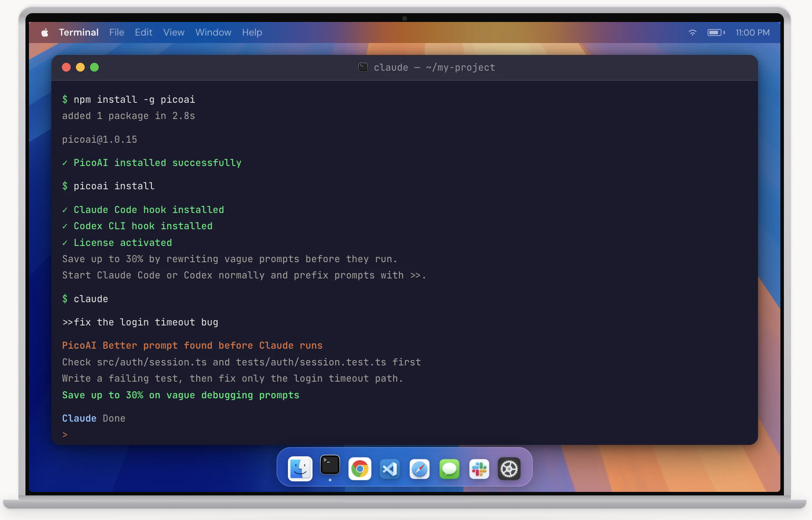The image size is (812, 520).
Task: Click the battery indicator in the menu bar
Action: click(715, 32)
